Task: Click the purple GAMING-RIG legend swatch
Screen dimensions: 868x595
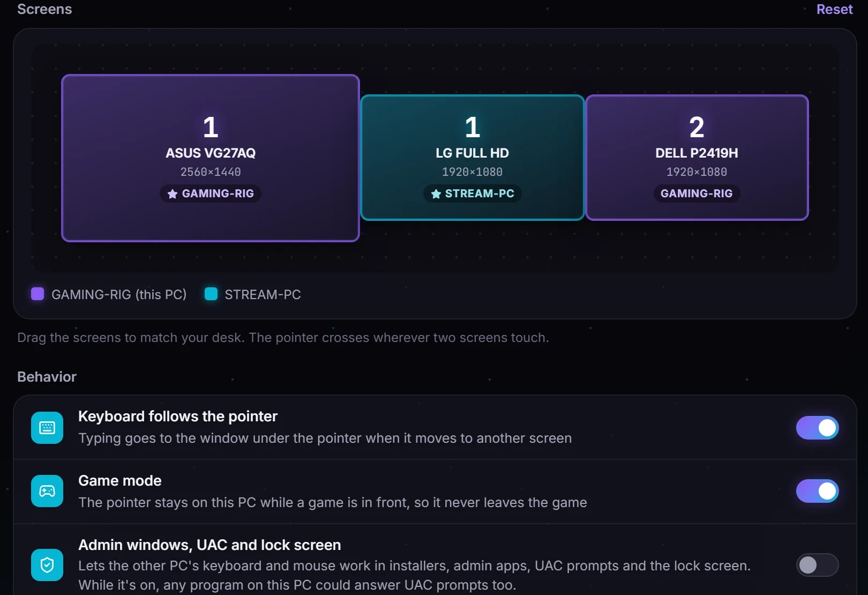Action: coord(38,294)
